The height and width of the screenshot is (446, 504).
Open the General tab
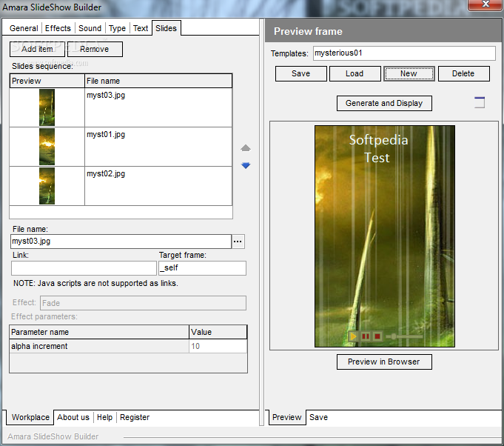pyautogui.click(x=24, y=28)
